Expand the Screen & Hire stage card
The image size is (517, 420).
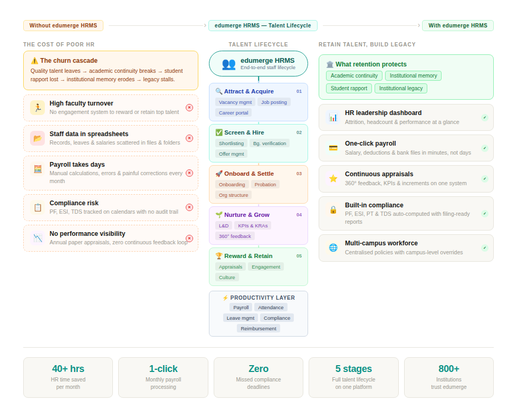pos(258,143)
